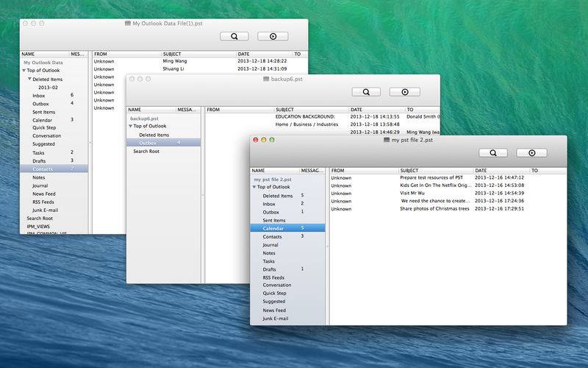588x368 pixels.
Task: Sort by DATE column in my pst file 2
Action: pos(501,171)
